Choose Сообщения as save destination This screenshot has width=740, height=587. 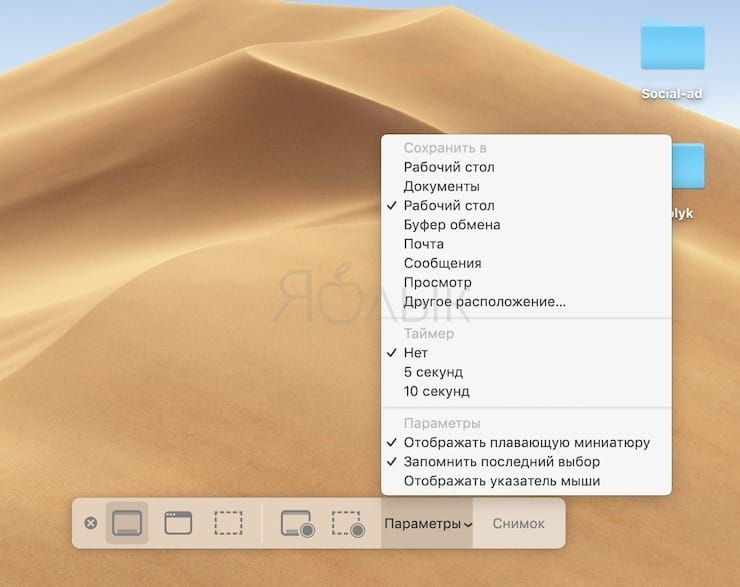526,263
